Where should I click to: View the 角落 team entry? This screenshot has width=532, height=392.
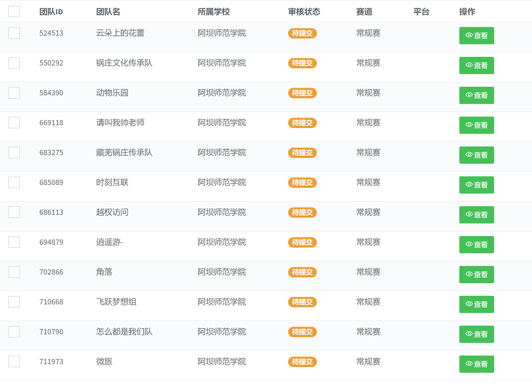[477, 275]
